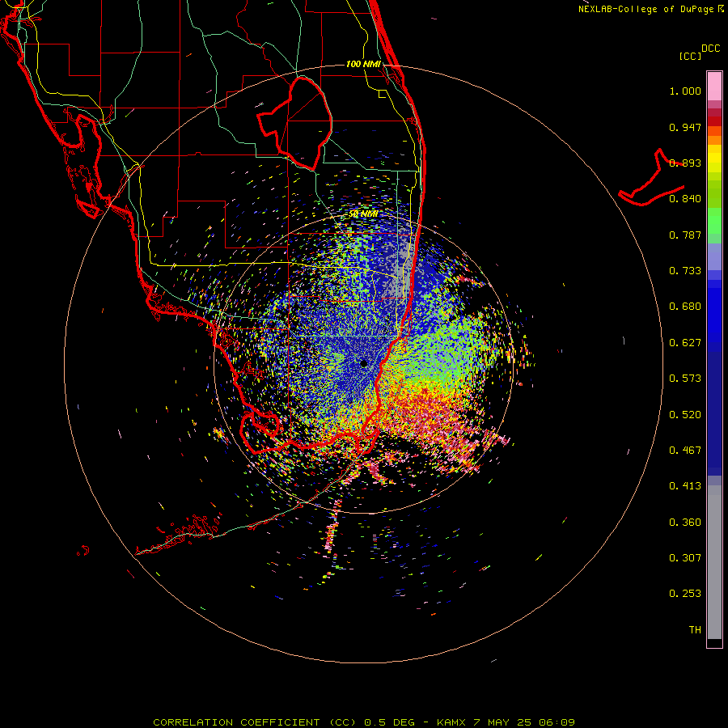
Task: Select the 0.787 colorbar value
Action: click(685, 235)
